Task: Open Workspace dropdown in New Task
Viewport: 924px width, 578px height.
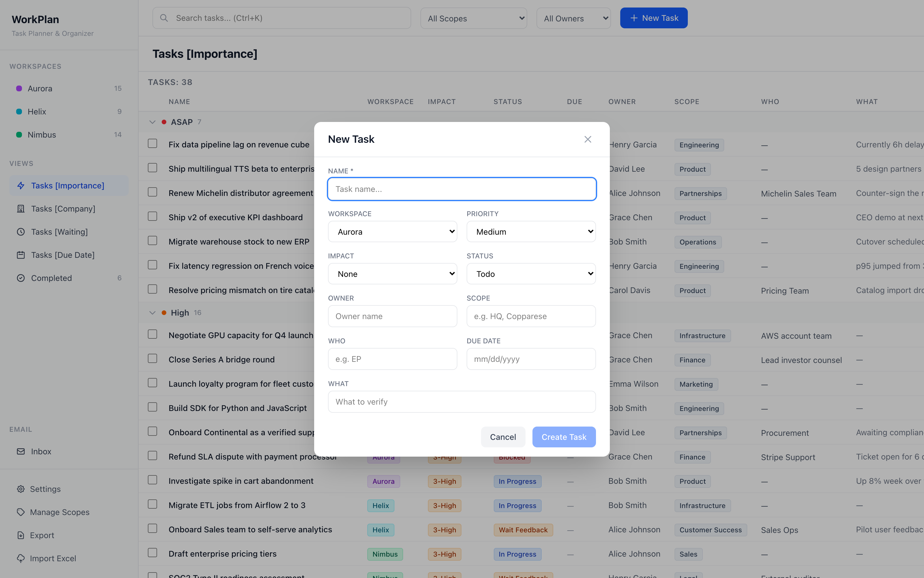Action: 392,232
